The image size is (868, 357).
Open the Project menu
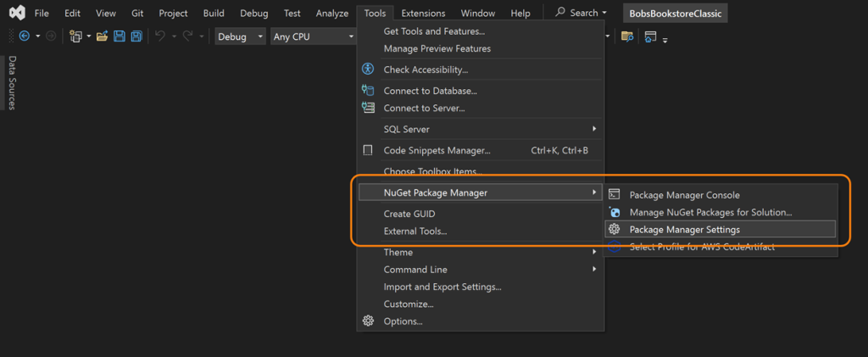coord(173,13)
